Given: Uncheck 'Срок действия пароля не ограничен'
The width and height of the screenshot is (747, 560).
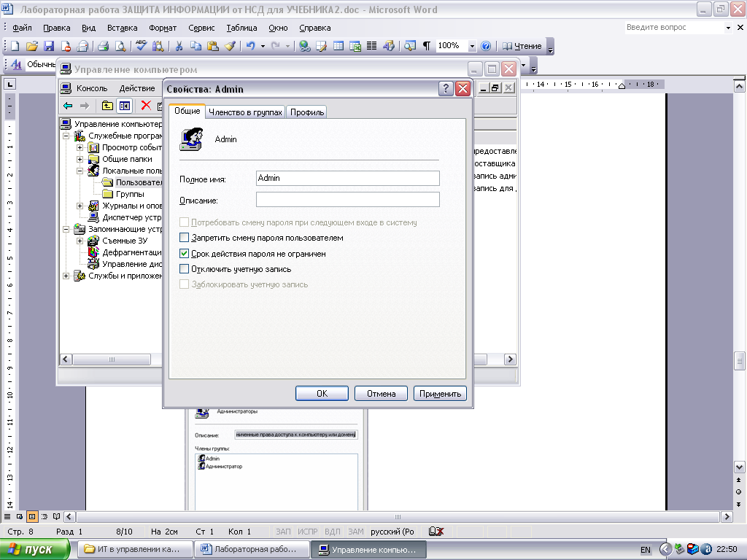Looking at the screenshot, I should point(185,253).
